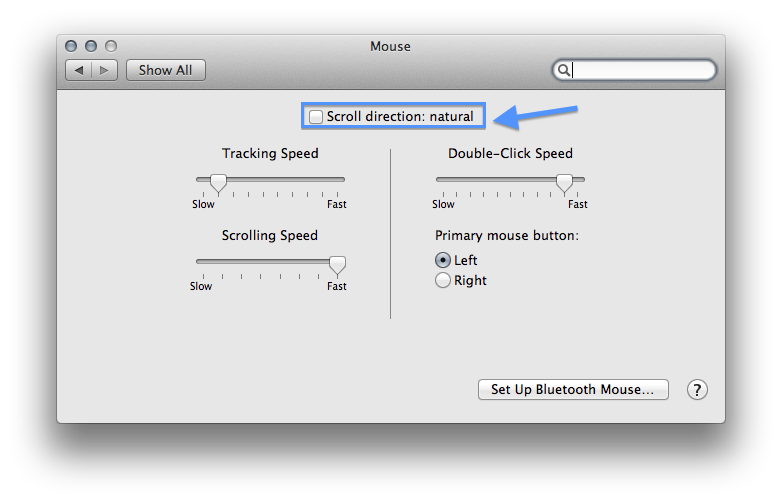Viewport: 782px width, 502px height.
Task: Click the zoom window button
Action: pyautogui.click(x=111, y=46)
